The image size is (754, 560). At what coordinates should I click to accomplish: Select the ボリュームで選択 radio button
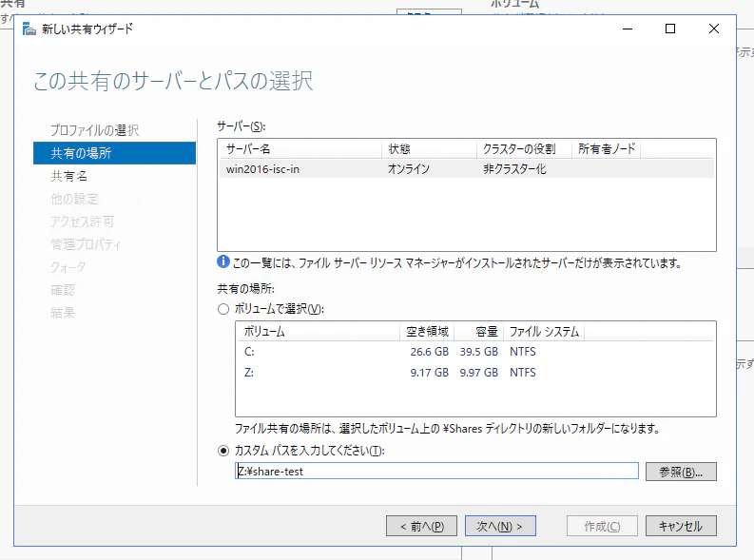[x=223, y=309]
